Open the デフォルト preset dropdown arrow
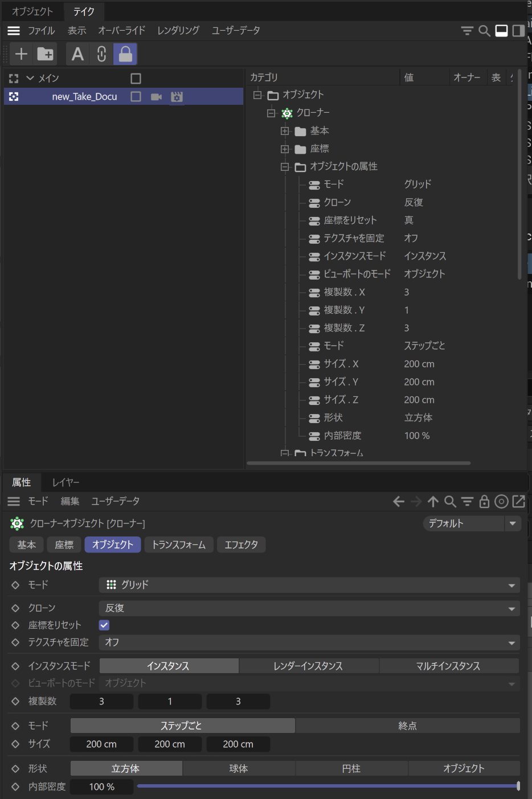532x799 pixels. (x=513, y=523)
